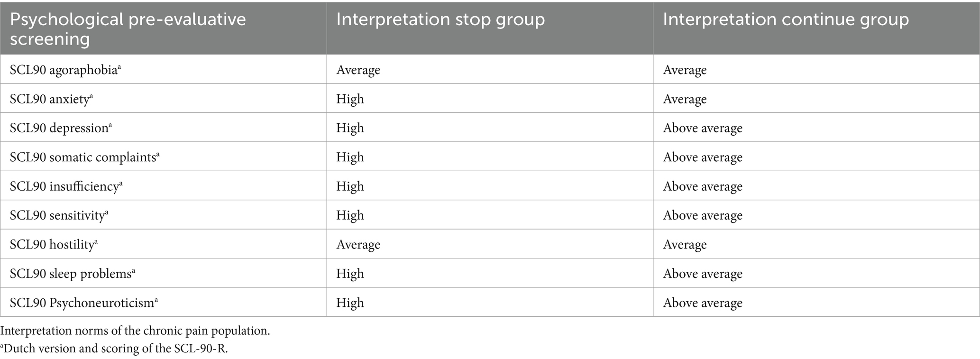The height and width of the screenshot is (359, 980).
Task: Click the 'Dutch version and scoring' footnote
Action: (114, 348)
